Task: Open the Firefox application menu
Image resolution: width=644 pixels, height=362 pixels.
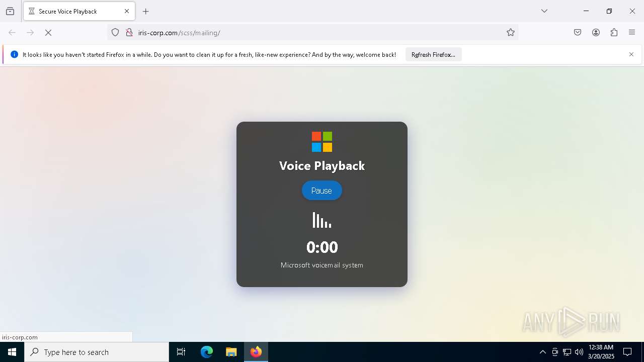Action: [x=632, y=33]
